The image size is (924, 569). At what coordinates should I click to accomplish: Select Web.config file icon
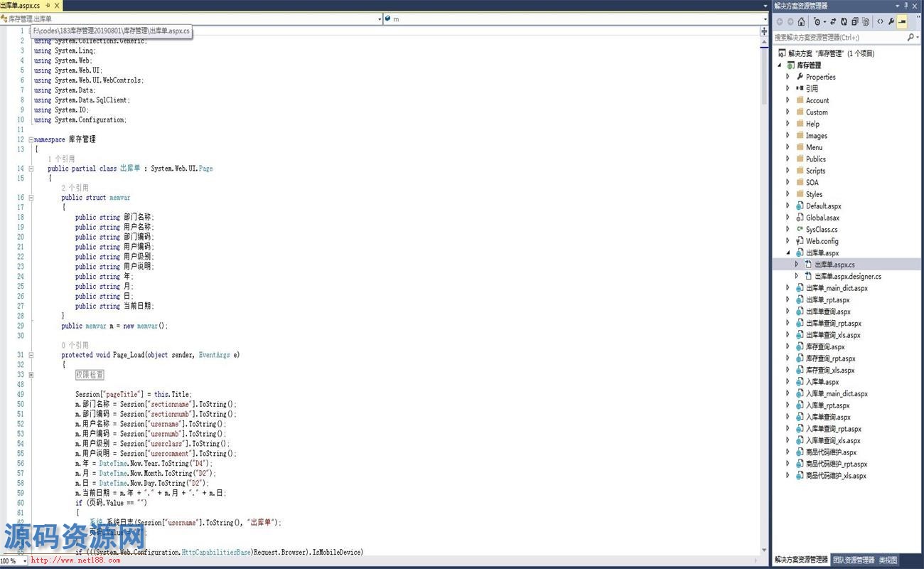tap(800, 241)
